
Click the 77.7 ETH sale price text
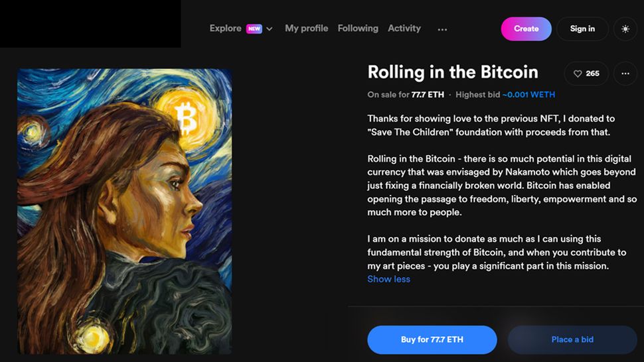[428, 95]
